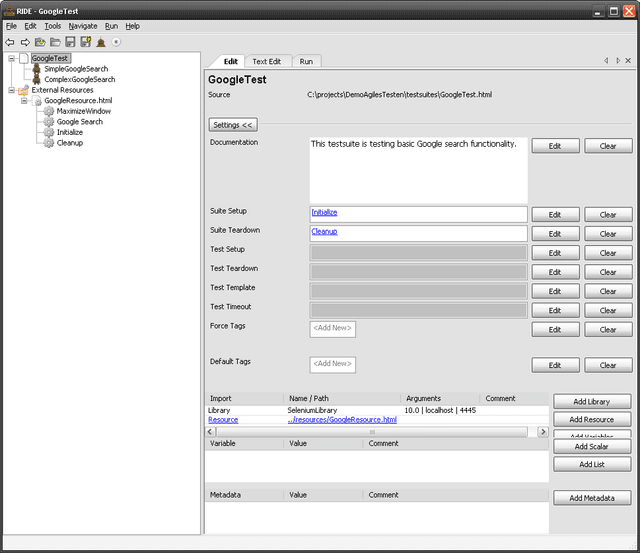Click the Open Directory folder icon
Screen dimensions: 640x553
(55, 42)
